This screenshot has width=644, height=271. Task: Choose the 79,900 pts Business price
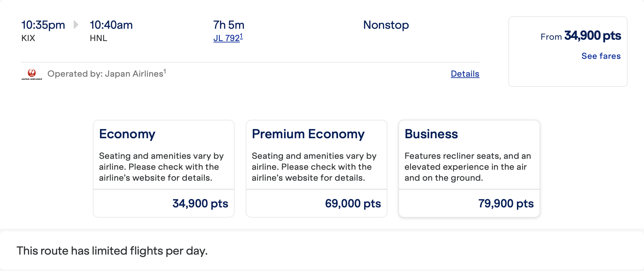[x=506, y=204]
